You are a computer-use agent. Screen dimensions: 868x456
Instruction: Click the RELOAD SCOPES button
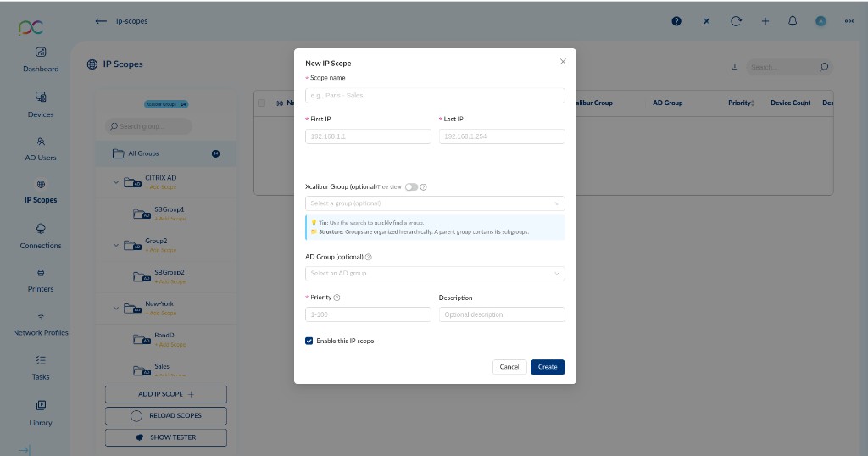(x=166, y=415)
